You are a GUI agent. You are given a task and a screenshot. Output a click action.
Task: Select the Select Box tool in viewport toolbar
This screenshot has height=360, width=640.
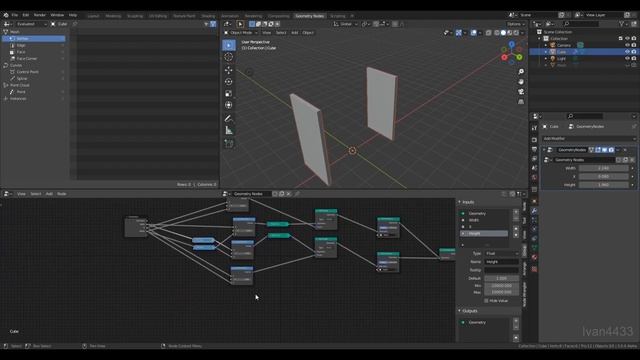229,45
